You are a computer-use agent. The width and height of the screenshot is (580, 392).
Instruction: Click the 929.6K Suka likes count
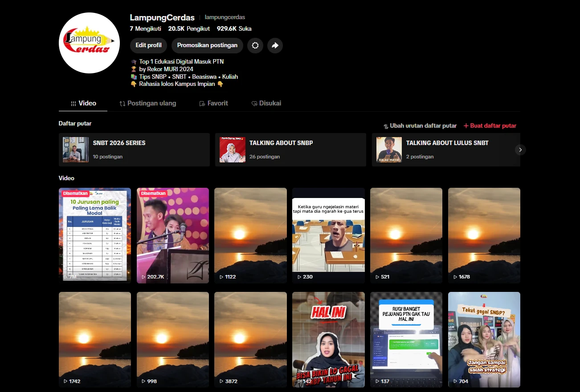pyautogui.click(x=234, y=28)
